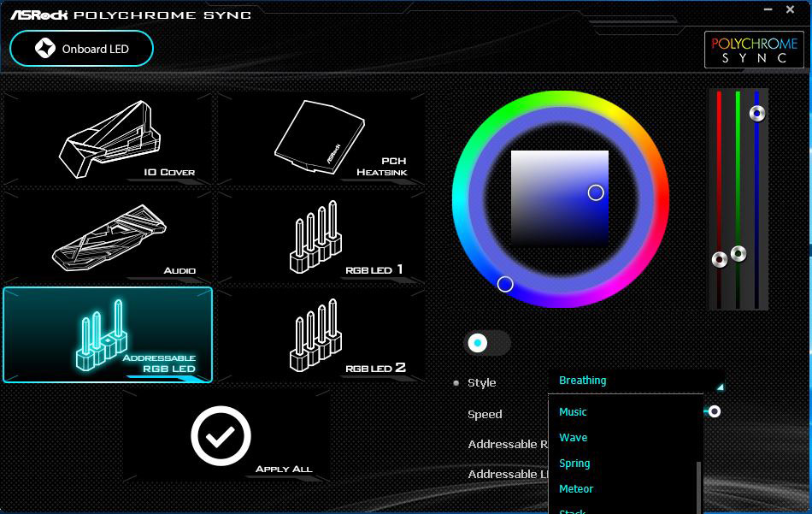
Task: Click the blue channel slider handle
Action: coord(757,113)
